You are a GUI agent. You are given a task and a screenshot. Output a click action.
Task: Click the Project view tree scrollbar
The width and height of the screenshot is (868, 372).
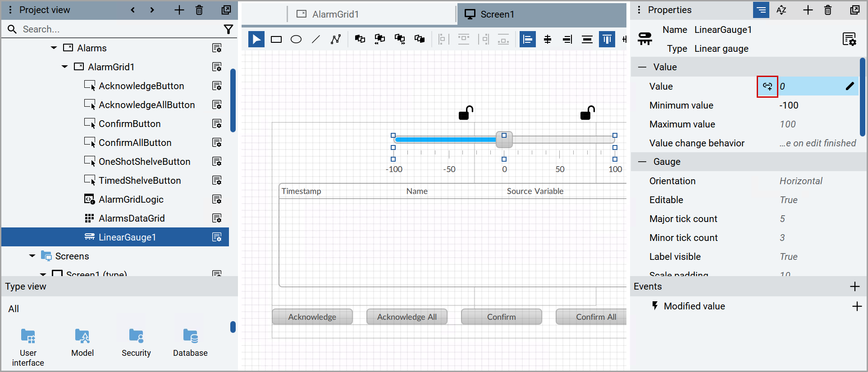point(233,100)
